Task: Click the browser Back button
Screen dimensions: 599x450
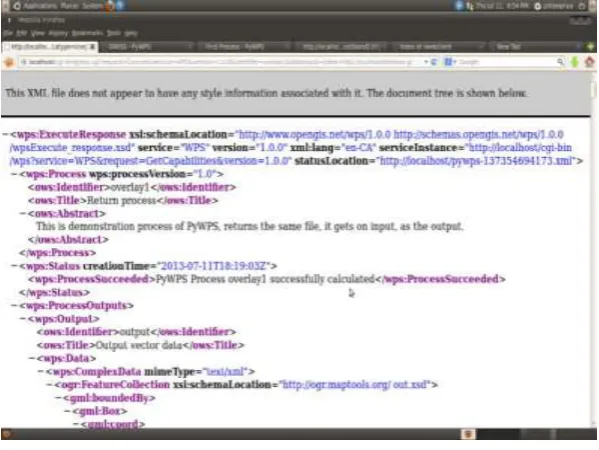Action: pos(9,62)
